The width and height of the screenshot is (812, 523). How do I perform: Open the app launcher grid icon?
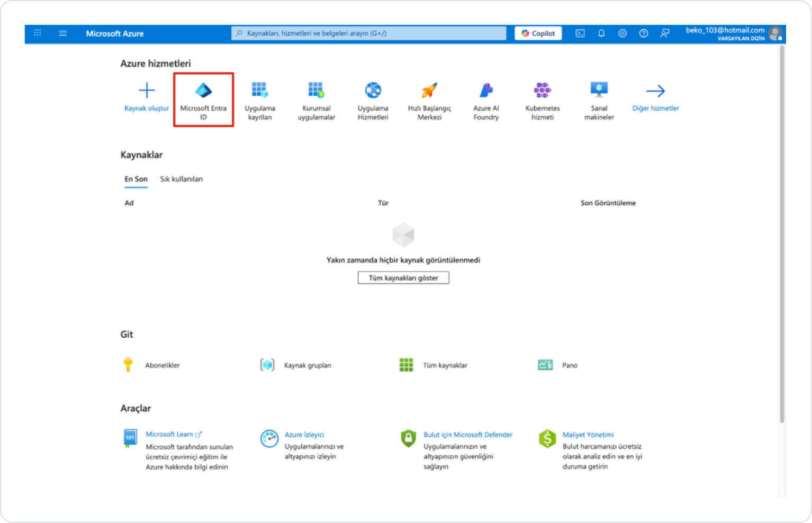click(x=38, y=33)
